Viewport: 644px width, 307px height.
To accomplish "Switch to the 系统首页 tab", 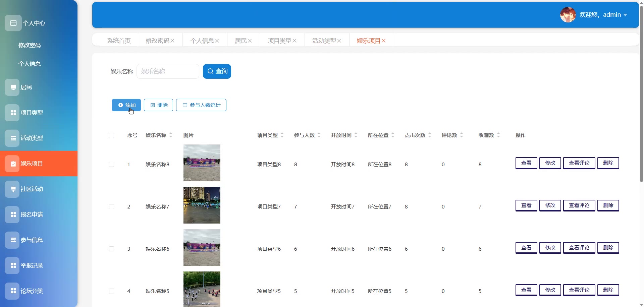I will 119,41.
